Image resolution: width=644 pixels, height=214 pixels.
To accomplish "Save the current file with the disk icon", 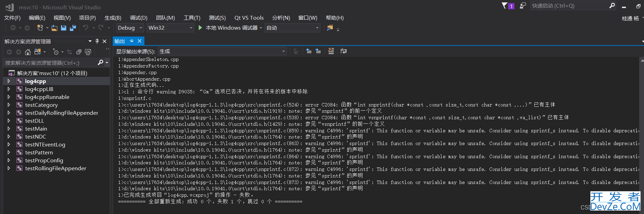I will click(x=64, y=28).
